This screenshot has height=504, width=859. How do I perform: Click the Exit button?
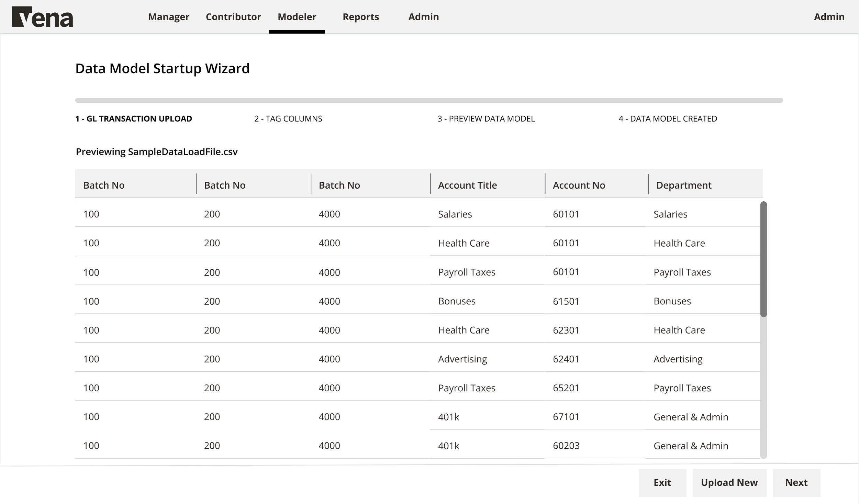pos(662,482)
